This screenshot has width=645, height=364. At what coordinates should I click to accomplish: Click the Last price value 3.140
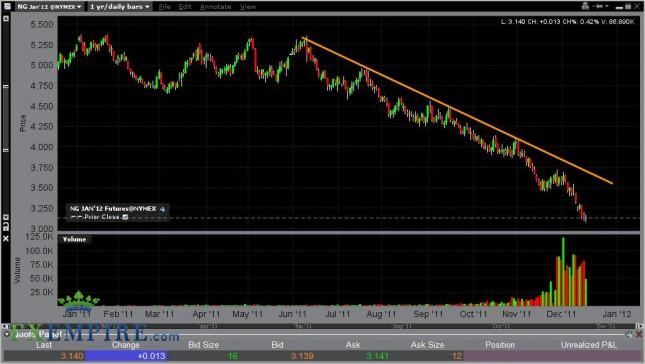72,356
